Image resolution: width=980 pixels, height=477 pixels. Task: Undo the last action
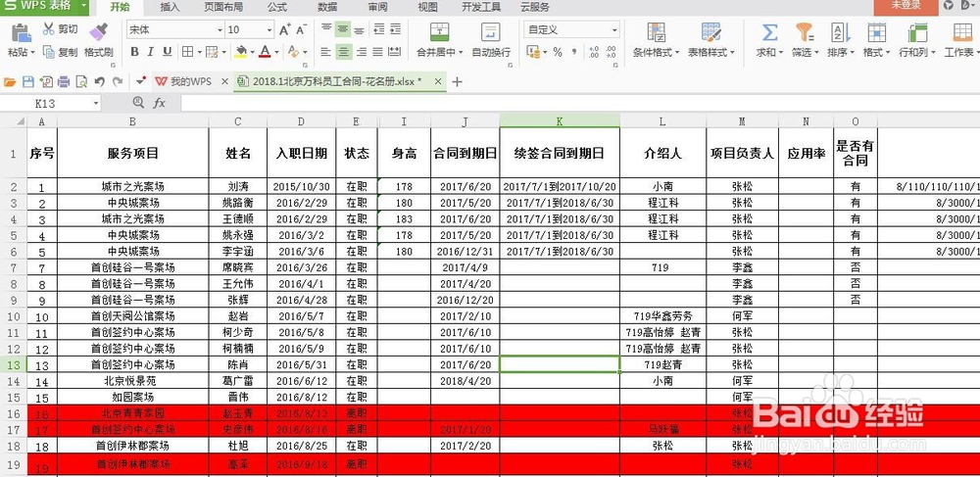click(99, 81)
